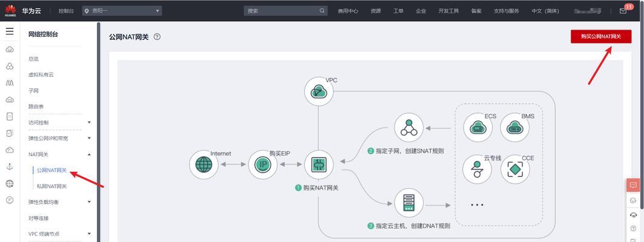The height and width of the screenshot is (242, 644).
Task: Open 企业 in the top bar
Action: click(x=421, y=11)
